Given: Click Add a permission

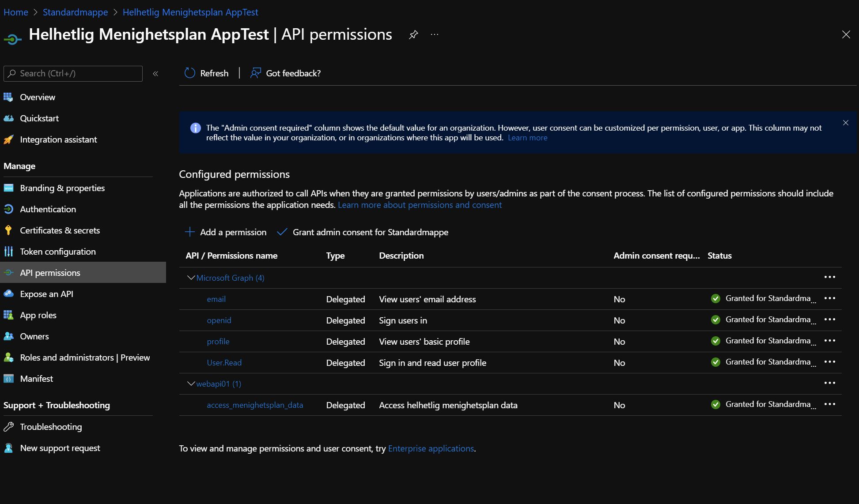Looking at the screenshot, I should 226,232.
